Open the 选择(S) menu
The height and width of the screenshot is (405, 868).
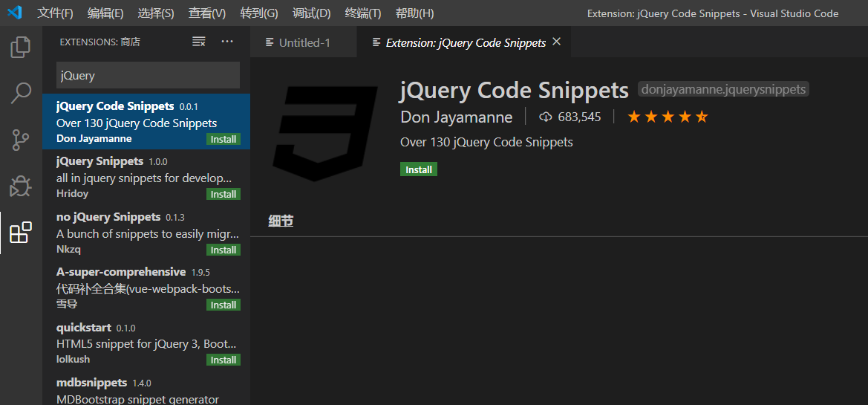pyautogui.click(x=155, y=13)
